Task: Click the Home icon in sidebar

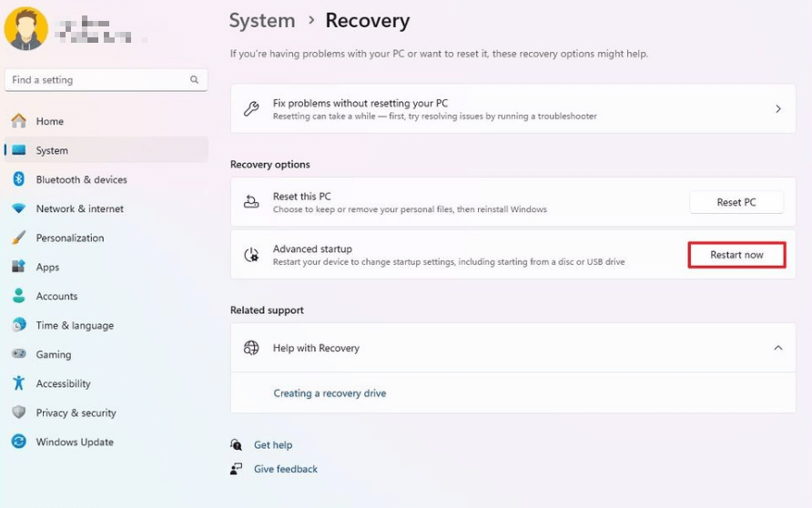Action: pos(18,121)
